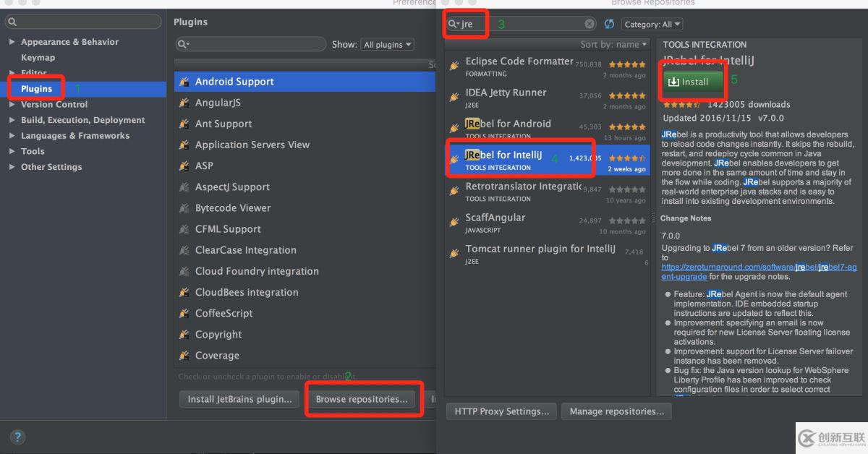Viewport: 868px width, 454px height.
Task: Clear the 'jre' search text
Action: click(590, 24)
